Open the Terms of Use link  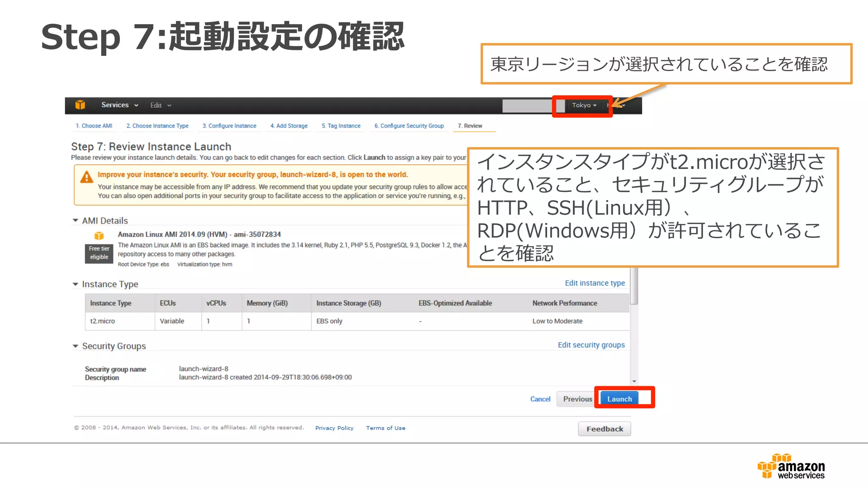click(386, 428)
